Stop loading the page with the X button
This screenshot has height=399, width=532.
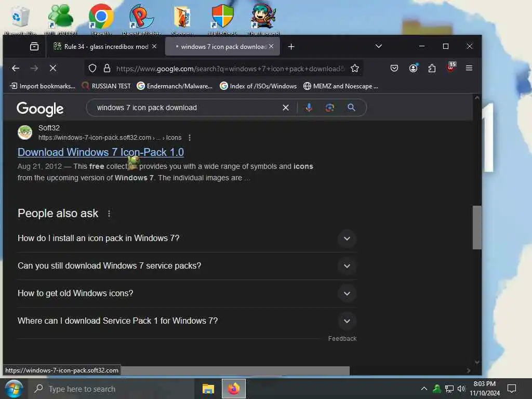pos(53,68)
